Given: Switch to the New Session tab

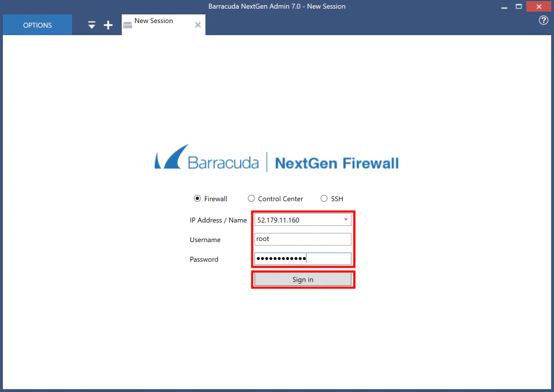Looking at the screenshot, I should [163, 25].
